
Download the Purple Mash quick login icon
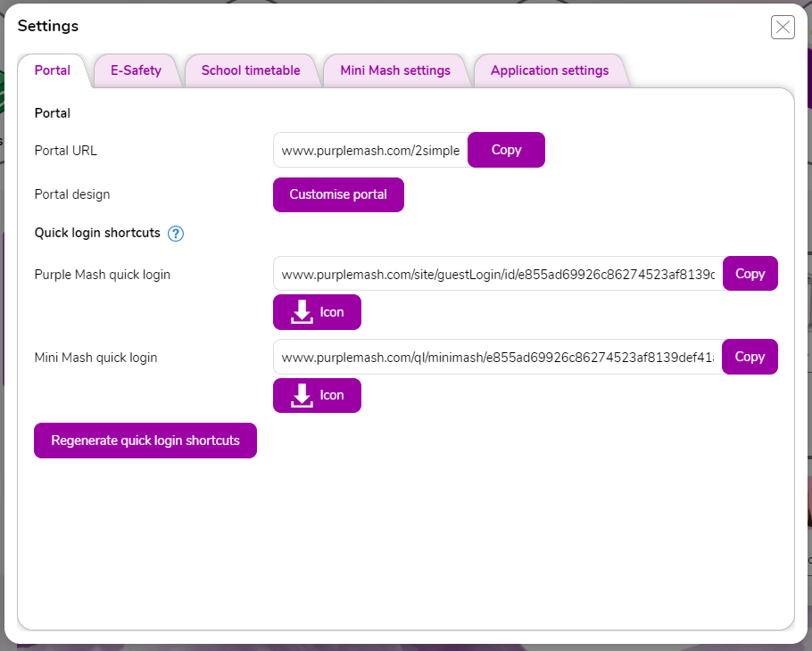click(x=317, y=312)
